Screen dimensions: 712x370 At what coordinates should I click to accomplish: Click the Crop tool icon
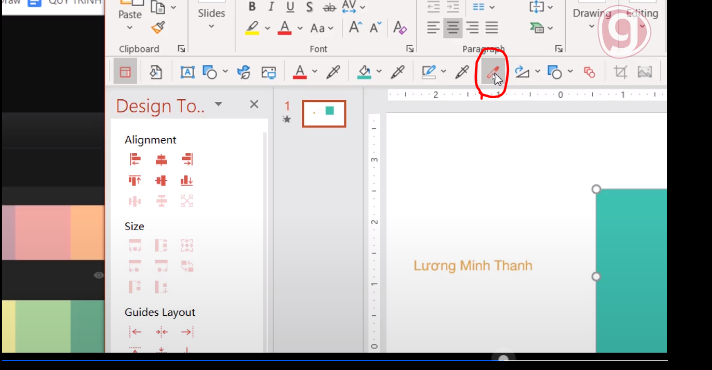pyautogui.click(x=620, y=72)
